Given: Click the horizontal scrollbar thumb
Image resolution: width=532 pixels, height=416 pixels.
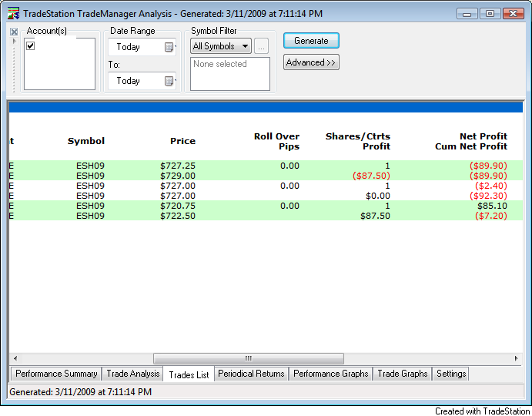Looking at the screenshot, I should pos(249,358).
